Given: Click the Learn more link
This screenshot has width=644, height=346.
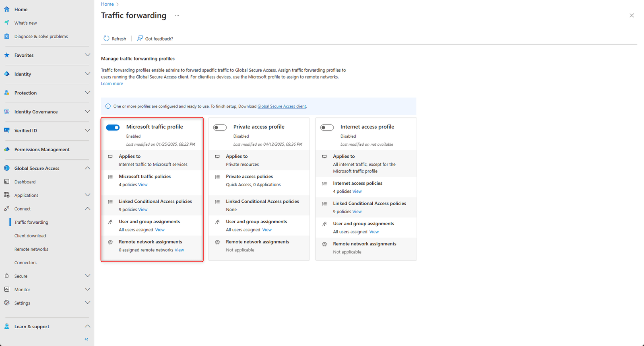Looking at the screenshot, I should [x=112, y=84].
